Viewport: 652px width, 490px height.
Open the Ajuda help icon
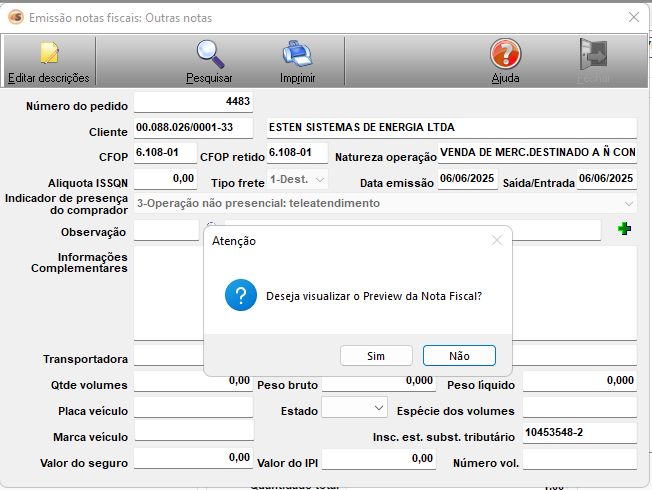pyautogui.click(x=505, y=54)
